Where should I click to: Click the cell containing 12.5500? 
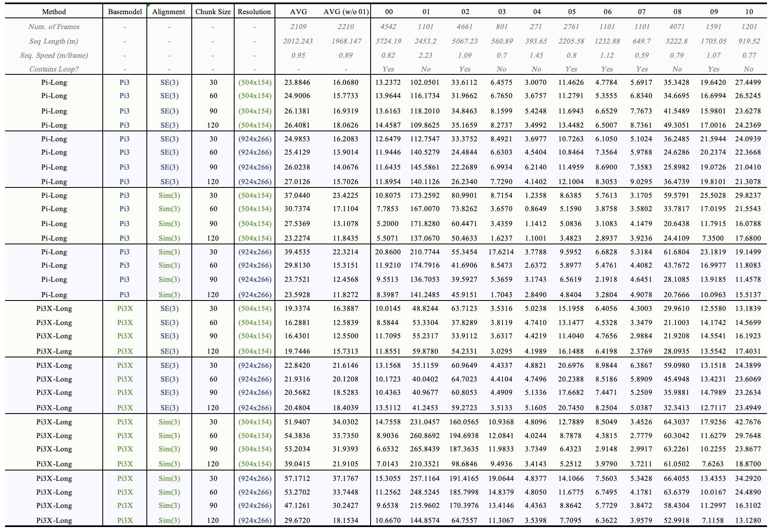(346, 336)
